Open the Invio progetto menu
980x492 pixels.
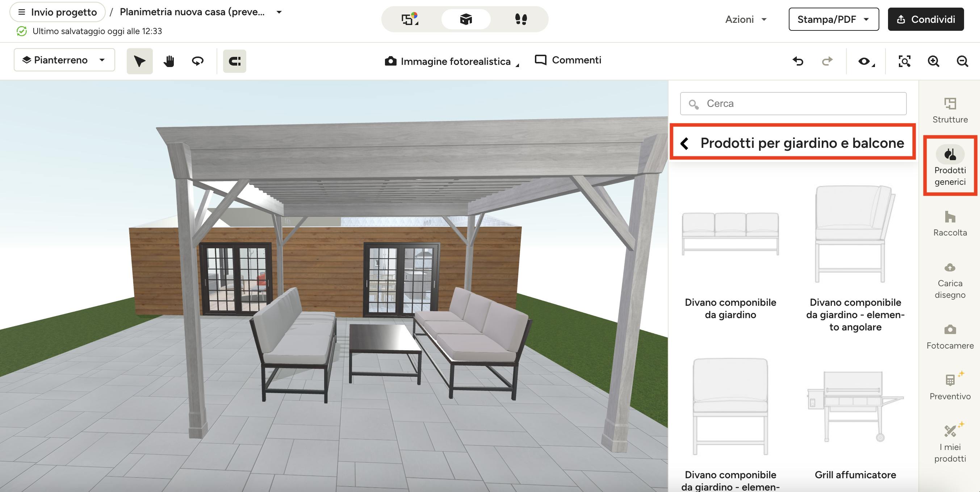click(58, 12)
